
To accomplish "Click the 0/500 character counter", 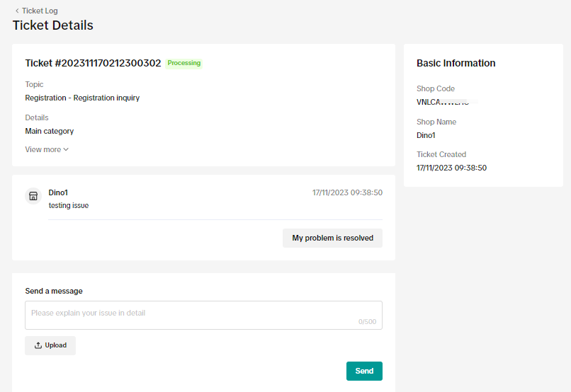I will [x=367, y=322].
